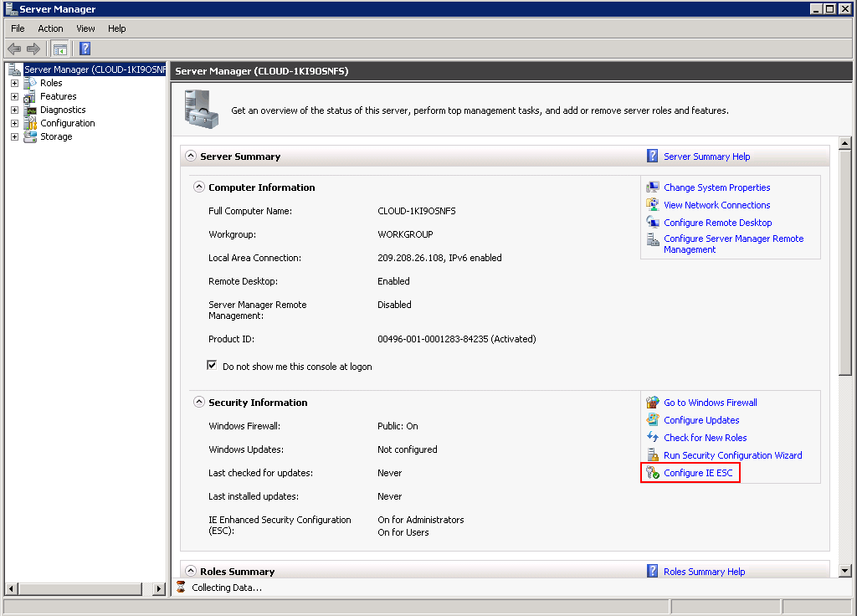
Task: Open the Roles Summary Help link
Action: [x=704, y=572]
